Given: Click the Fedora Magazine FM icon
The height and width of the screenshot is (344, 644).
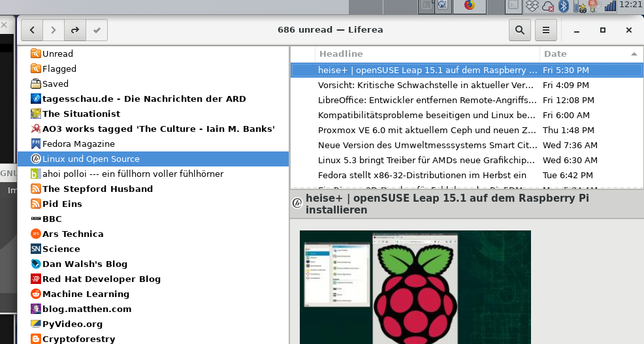Looking at the screenshot, I should point(36,144).
